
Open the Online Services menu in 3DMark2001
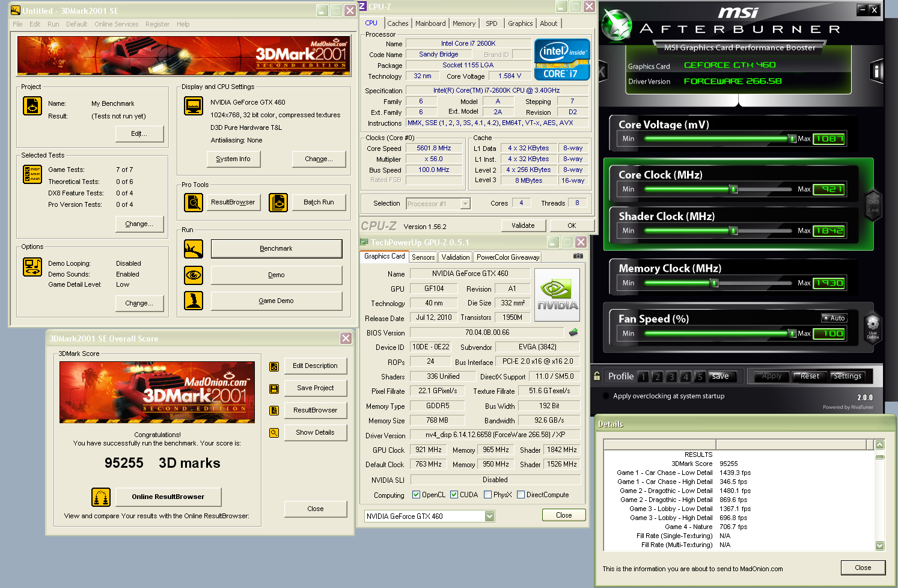pyautogui.click(x=116, y=24)
